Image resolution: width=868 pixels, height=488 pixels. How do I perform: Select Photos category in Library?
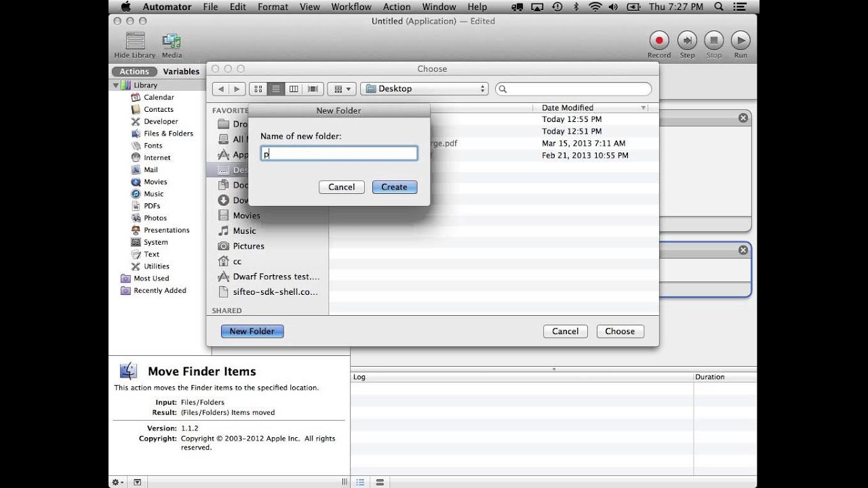155,218
